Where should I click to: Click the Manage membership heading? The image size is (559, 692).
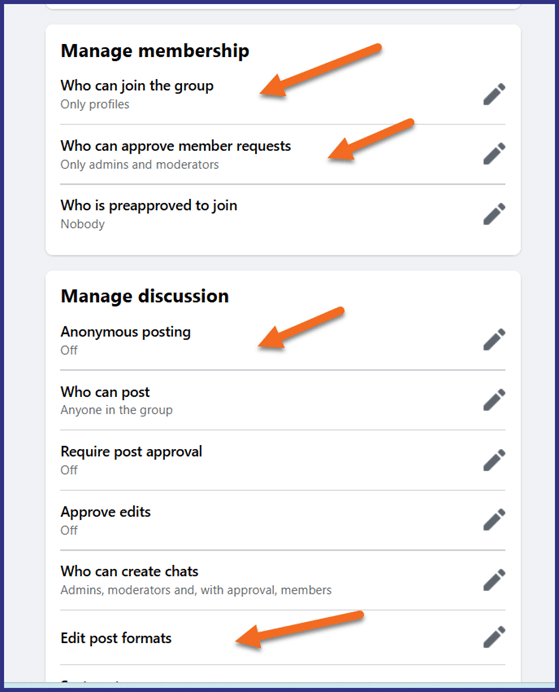[155, 51]
